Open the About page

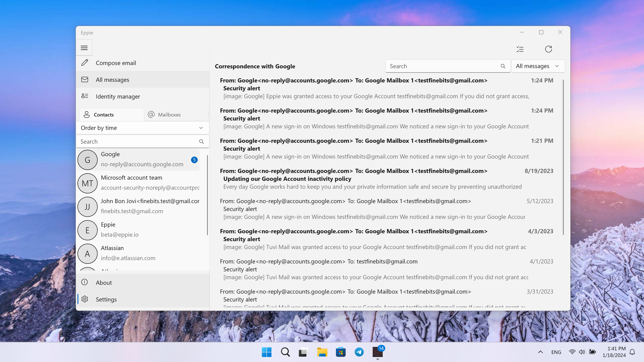tap(104, 282)
